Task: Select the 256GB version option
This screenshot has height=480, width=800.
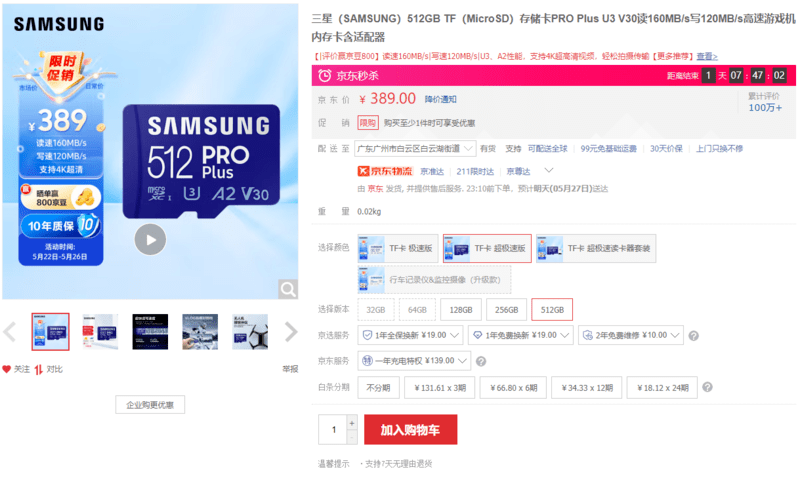Action: pos(506,310)
